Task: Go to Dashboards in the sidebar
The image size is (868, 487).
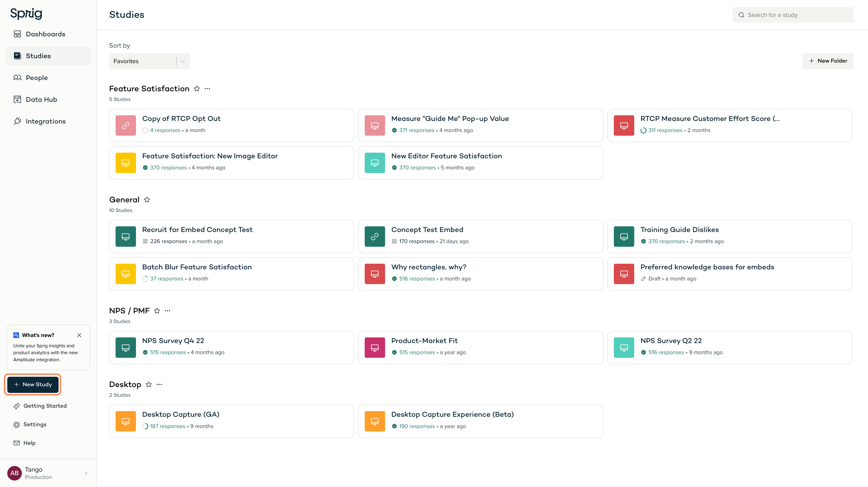Action: [x=48, y=34]
